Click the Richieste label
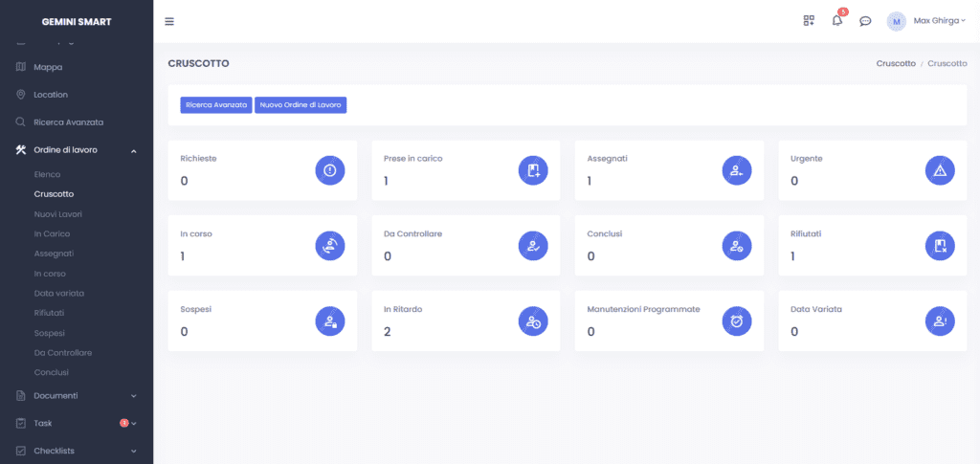980x464 pixels. tap(199, 159)
